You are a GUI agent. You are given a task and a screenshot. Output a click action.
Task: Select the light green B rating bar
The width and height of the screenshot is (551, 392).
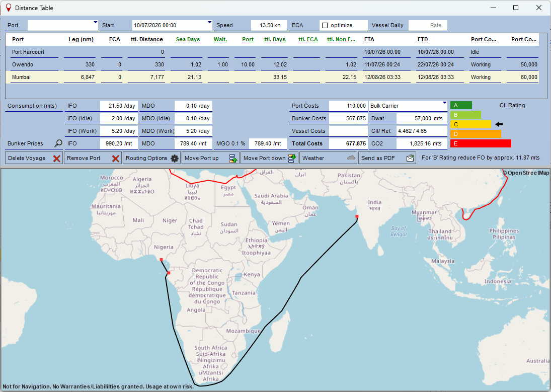(465, 115)
